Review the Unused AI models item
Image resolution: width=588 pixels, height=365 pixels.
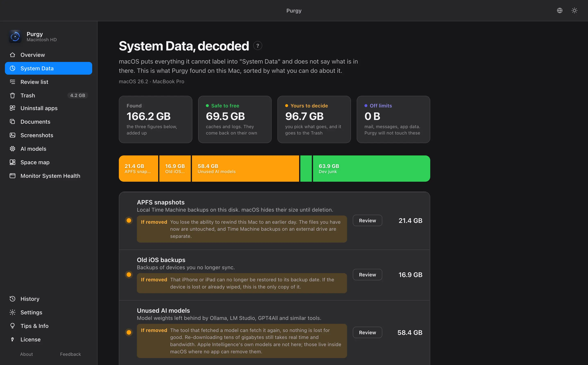pyautogui.click(x=367, y=332)
